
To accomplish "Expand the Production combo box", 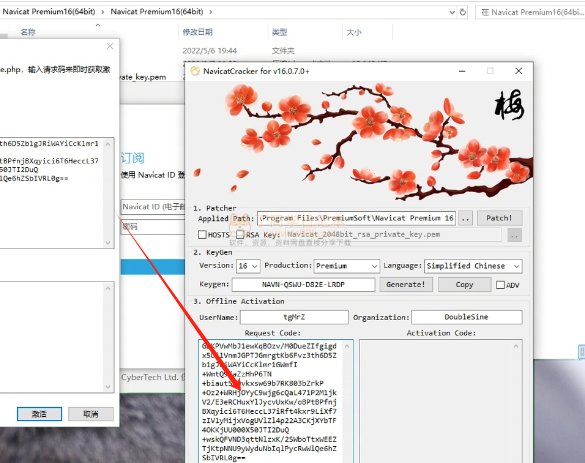I will pyautogui.click(x=347, y=266).
